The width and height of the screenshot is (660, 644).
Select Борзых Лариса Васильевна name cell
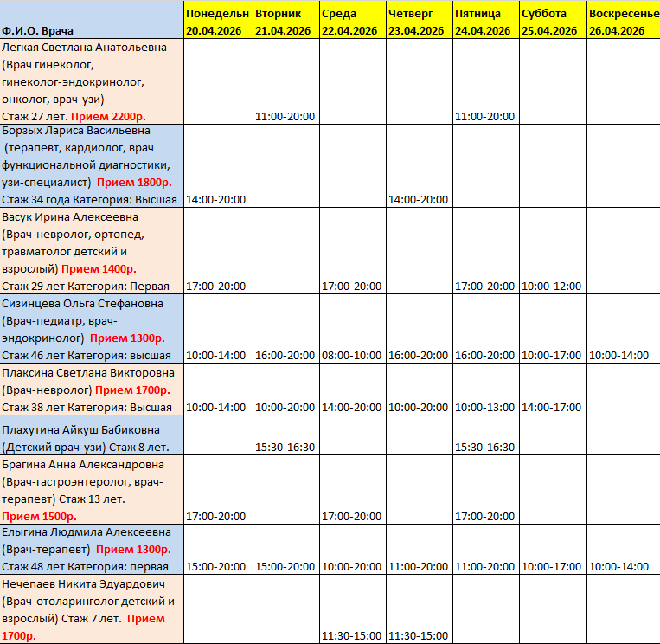(92, 165)
